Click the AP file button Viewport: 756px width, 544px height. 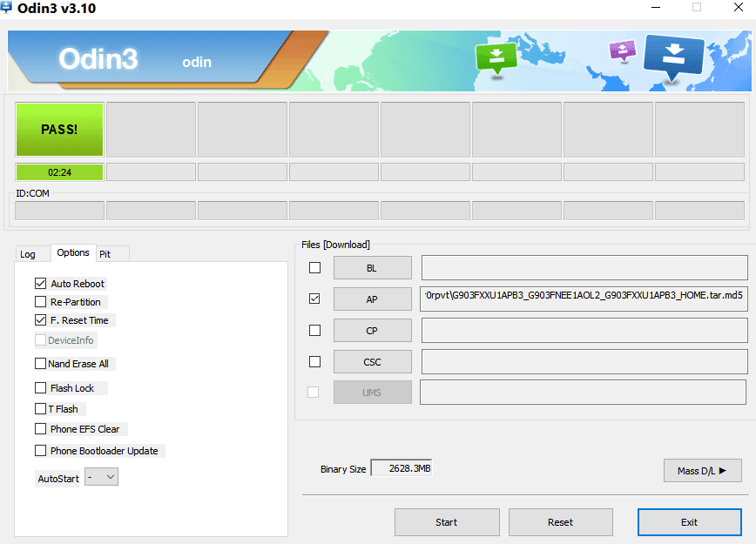[x=373, y=299]
